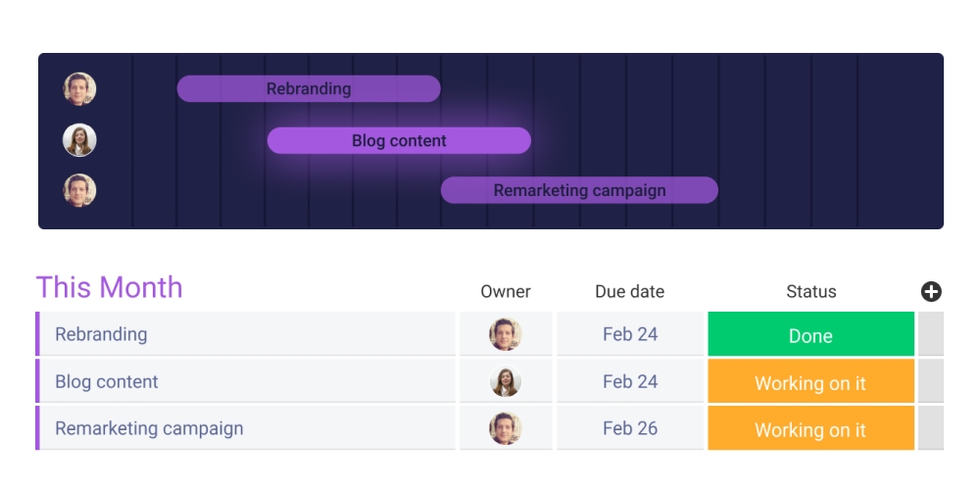Click the Owner column header
Viewport: 980px width, 490px height.
(x=506, y=291)
